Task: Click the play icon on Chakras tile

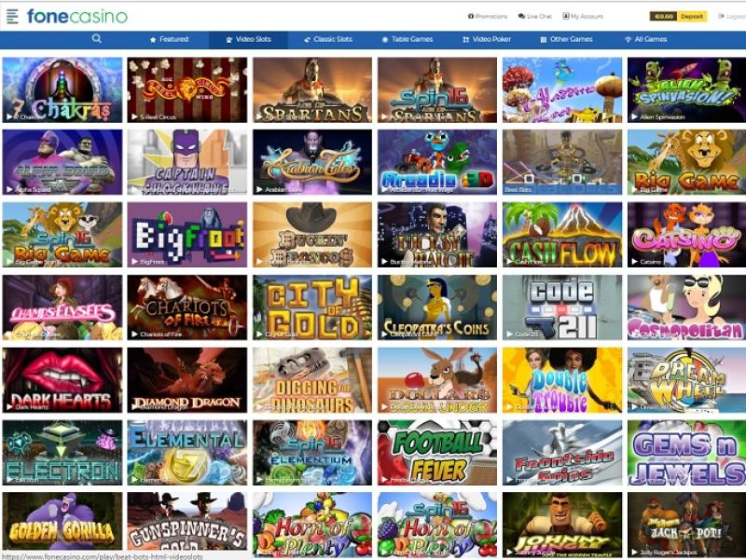Action: pos(9,117)
